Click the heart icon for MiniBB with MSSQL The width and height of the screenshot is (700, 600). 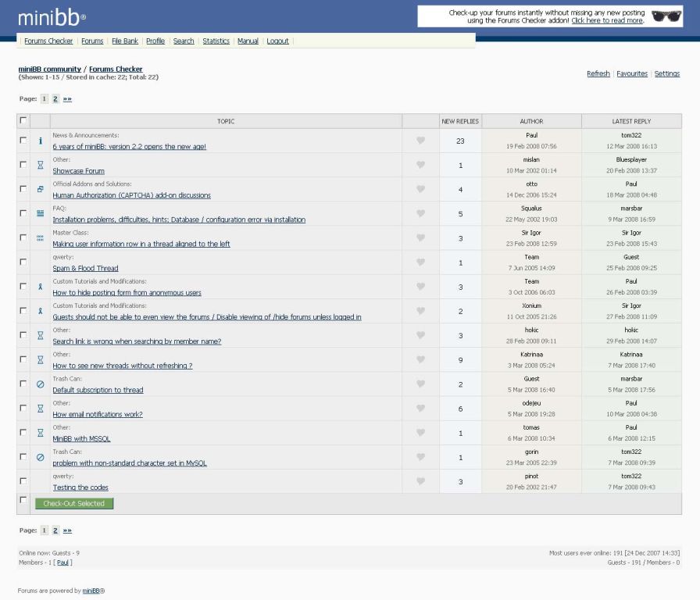point(420,433)
